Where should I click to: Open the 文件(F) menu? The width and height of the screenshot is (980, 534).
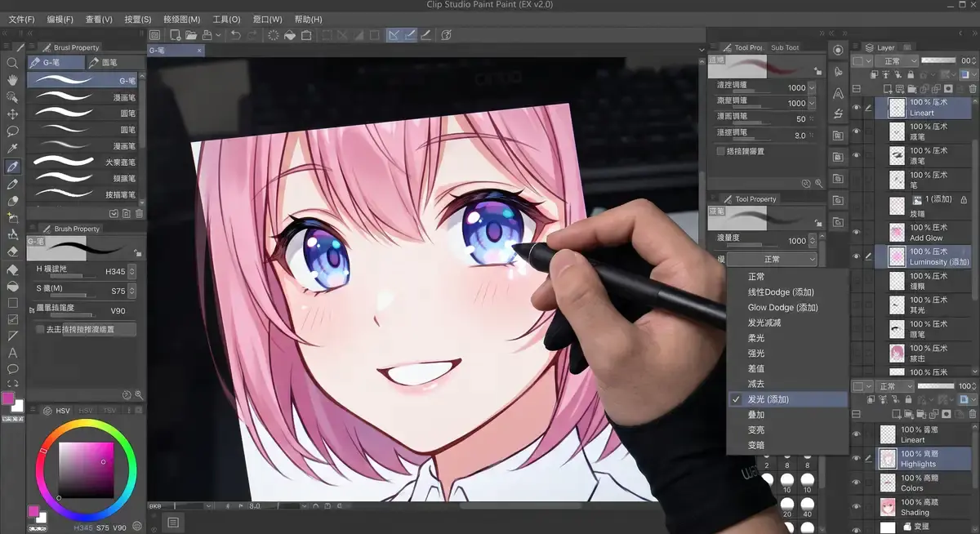21,19
